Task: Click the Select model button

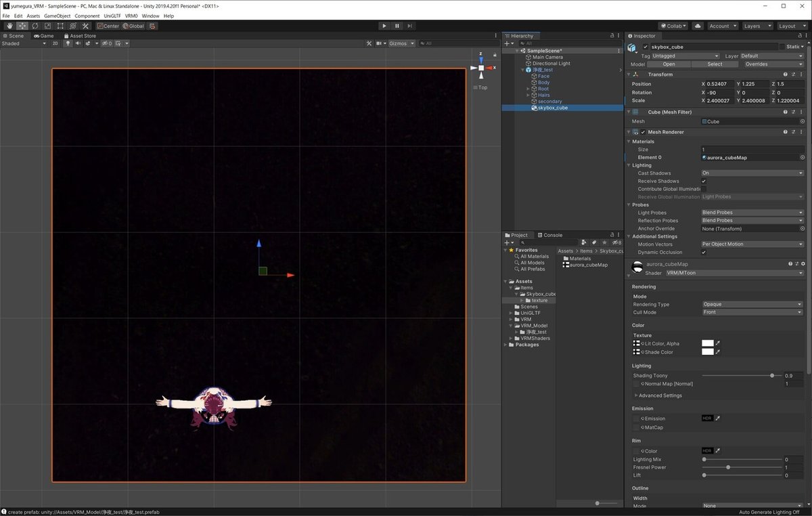Action: point(715,64)
